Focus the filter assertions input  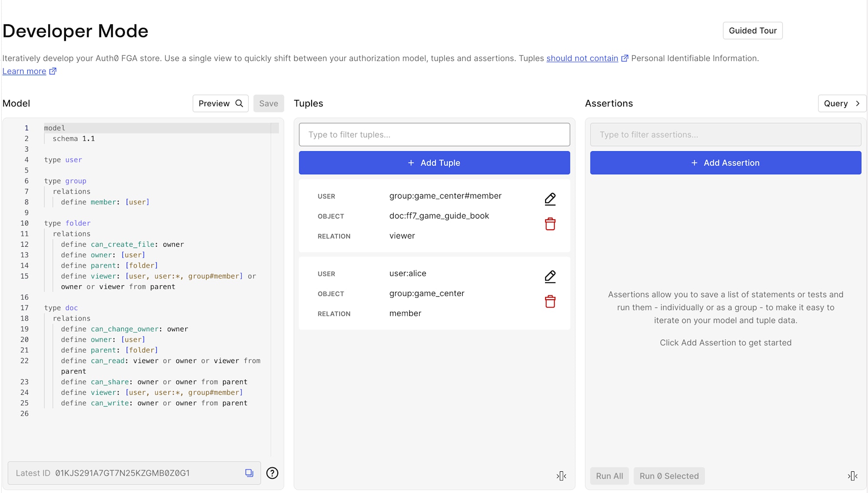725,135
